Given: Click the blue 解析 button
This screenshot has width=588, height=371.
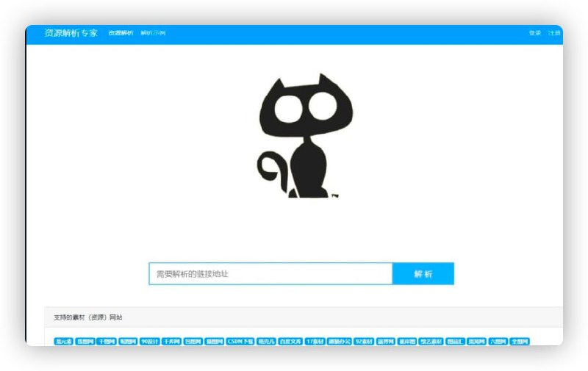Looking at the screenshot, I should pos(423,273).
